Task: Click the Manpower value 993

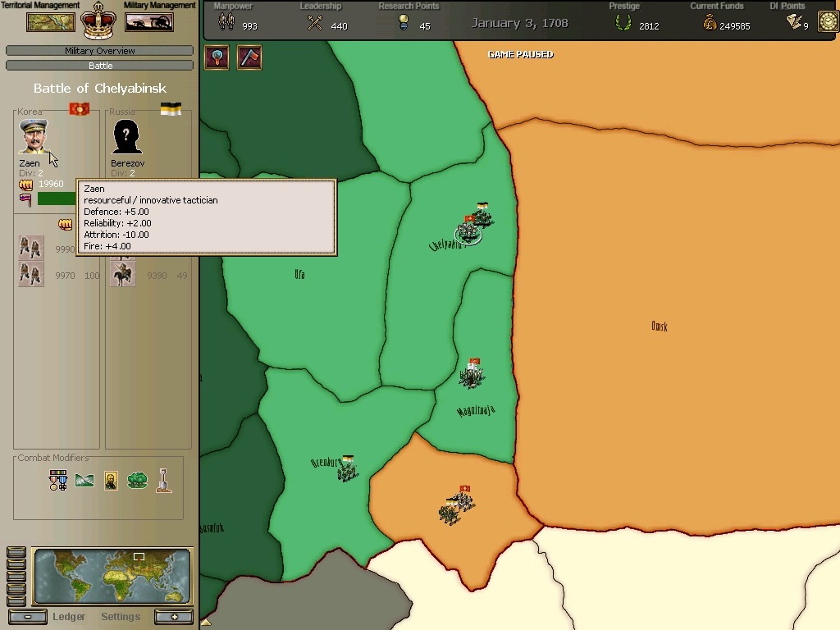Action: (x=249, y=26)
